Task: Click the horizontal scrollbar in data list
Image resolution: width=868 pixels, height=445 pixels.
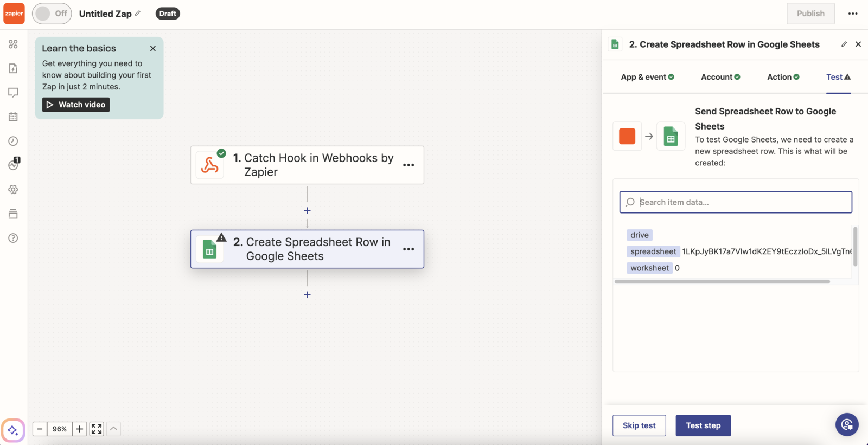Action: [x=722, y=282]
